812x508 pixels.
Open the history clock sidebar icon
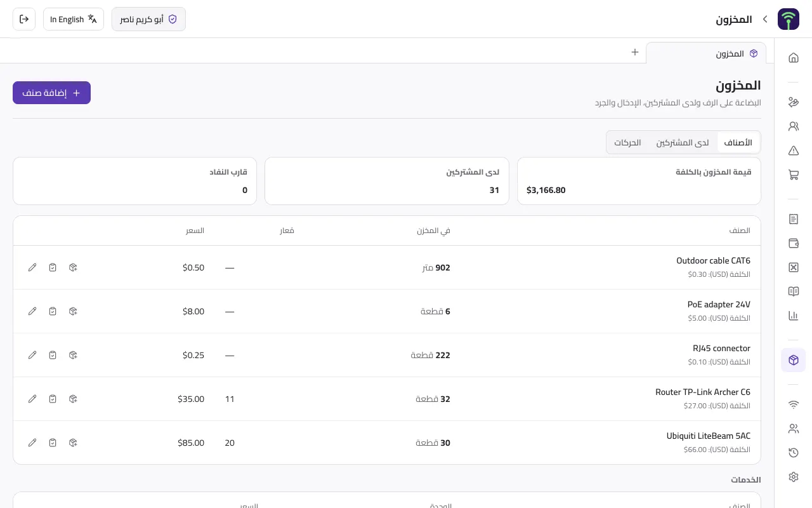793,453
